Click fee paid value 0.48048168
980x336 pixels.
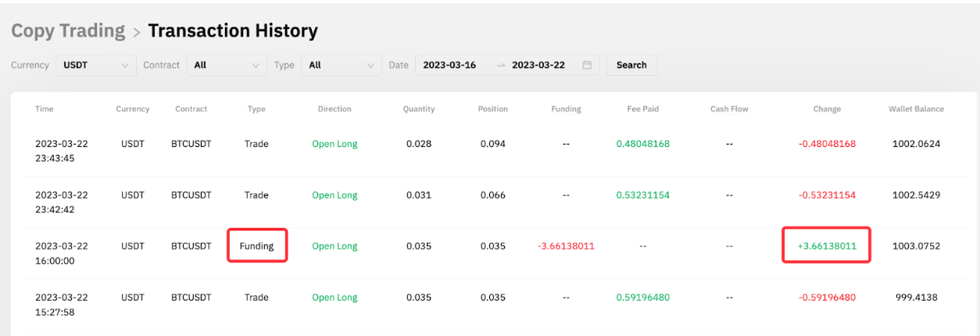tap(642, 144)
